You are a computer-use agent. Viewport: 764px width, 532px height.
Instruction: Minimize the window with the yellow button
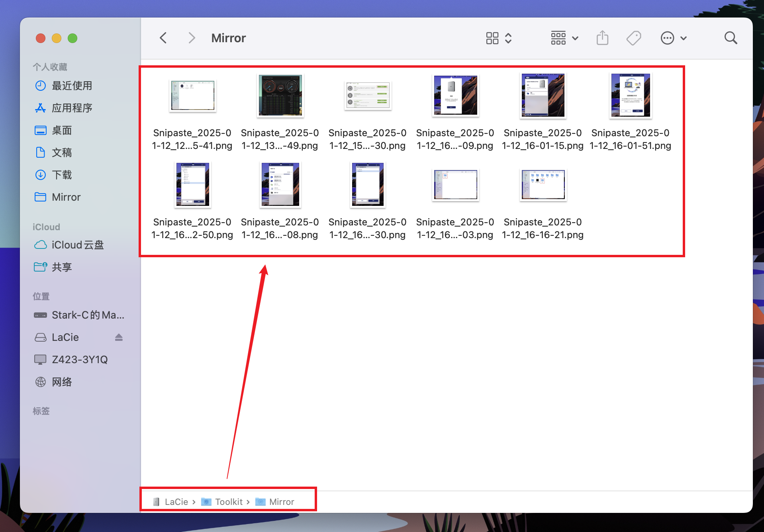pyautogui.click(x=57, y=38)
